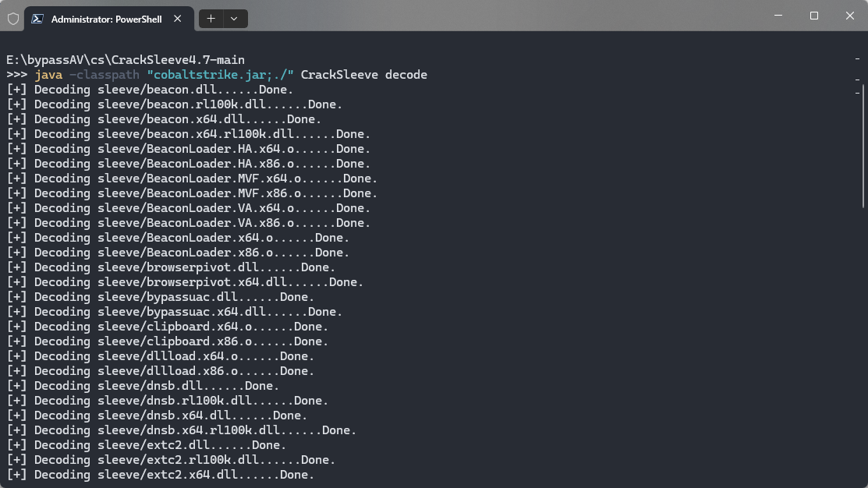The width and height of the screenshot is (868, 488).
Task: Click the >>> prompt symbol
Action: (16, 75)
